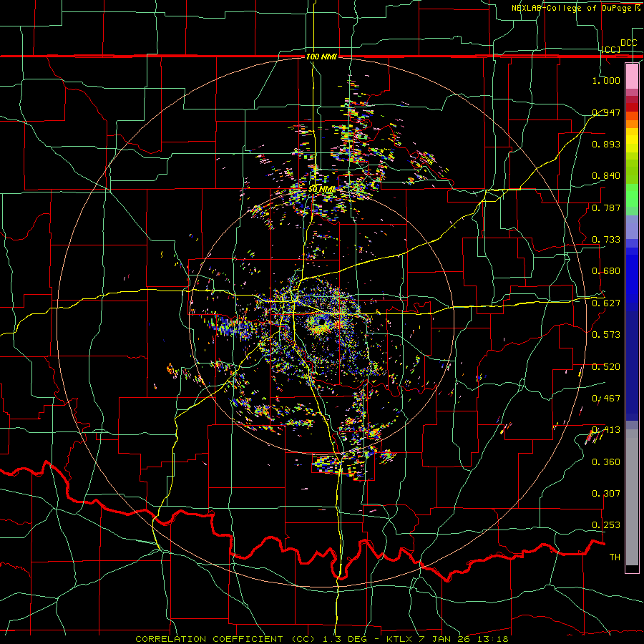This screenshot has height=644, width=644.
Task: Click the gray segment of the color bar
Action: (632, 497)
